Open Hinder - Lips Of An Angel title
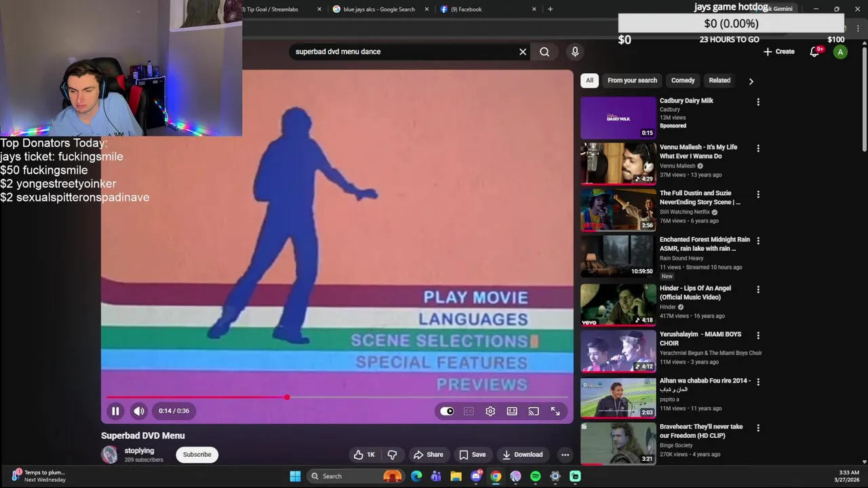This screenshot has height=488, width=868. click(x=695, y=293)
